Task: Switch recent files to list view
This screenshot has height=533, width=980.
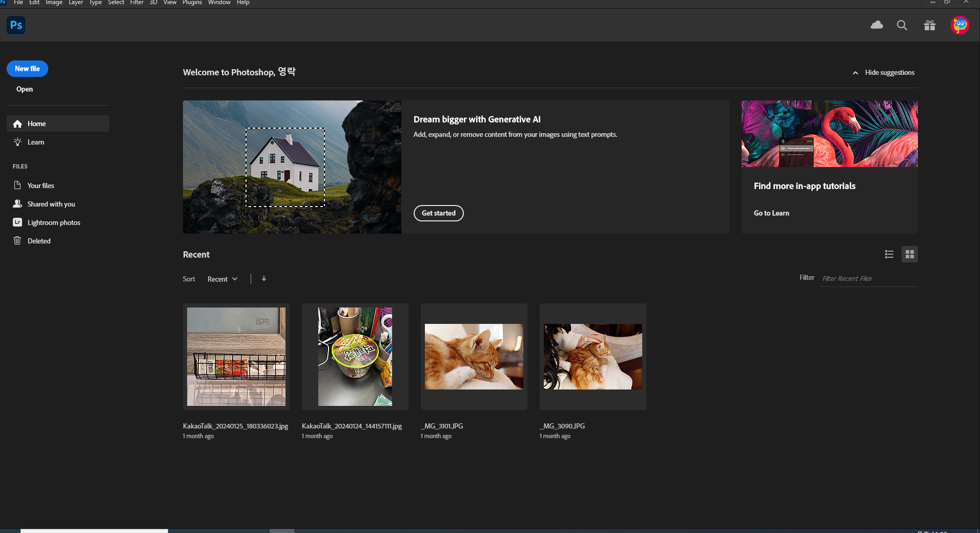Action: [x=889, y=254]
